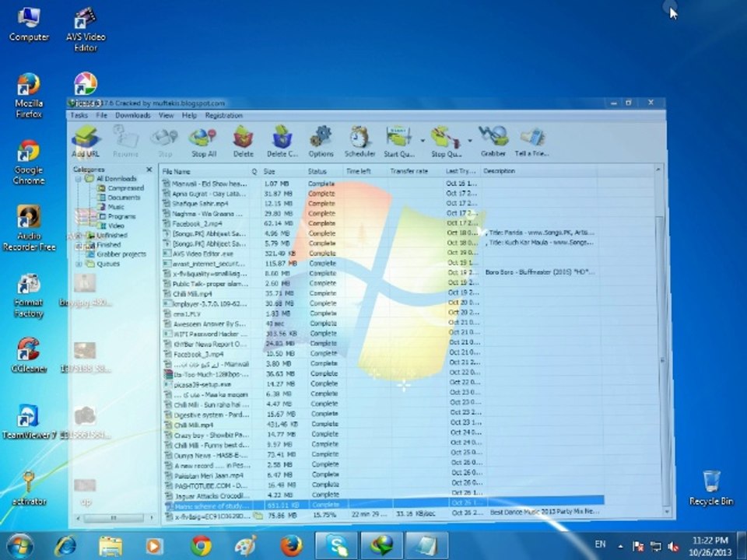Open the Start Queue dropdown arrow
This screenshot has height=560, width=747.
click(x=422, y=141)
